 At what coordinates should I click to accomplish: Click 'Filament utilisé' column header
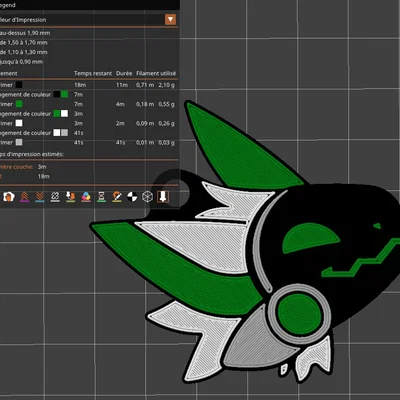[156, 73]
